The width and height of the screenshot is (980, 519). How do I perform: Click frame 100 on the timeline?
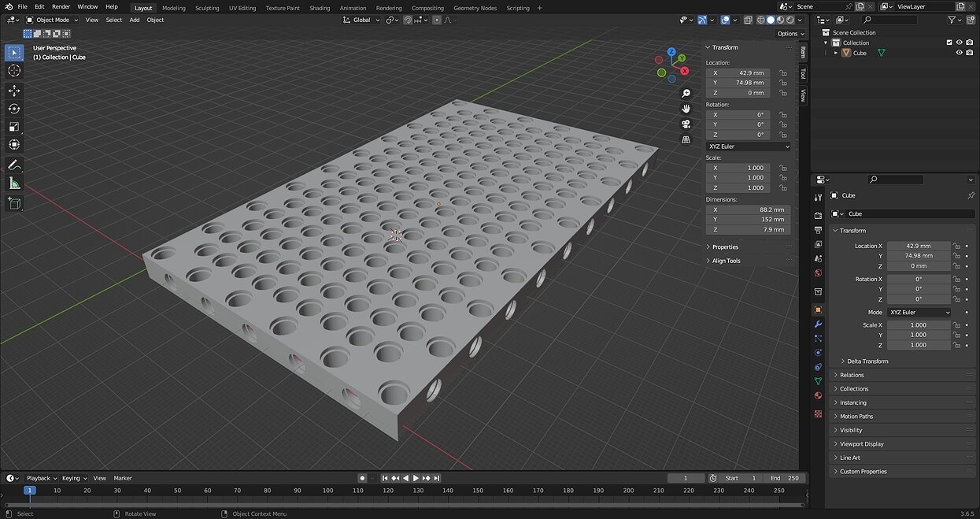coord(327,491)
